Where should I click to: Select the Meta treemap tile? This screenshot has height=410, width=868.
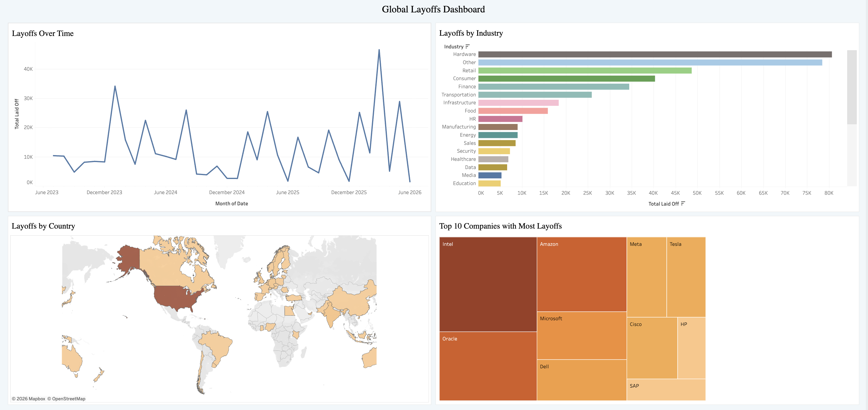pos(647,277)
